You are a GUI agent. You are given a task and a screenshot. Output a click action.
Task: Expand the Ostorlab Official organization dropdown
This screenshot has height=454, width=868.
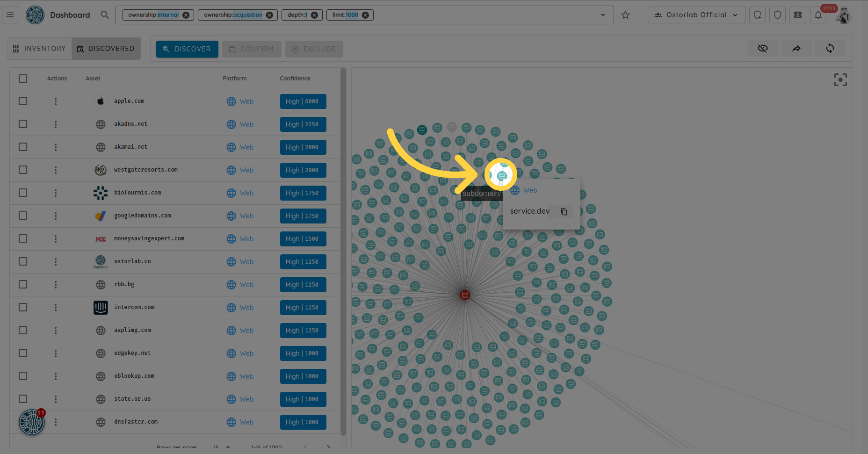click(696, 15)
